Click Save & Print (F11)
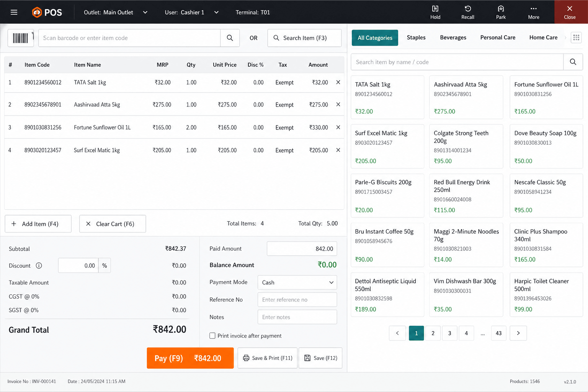This screenshot has height=392, width=588. [267, 358]
